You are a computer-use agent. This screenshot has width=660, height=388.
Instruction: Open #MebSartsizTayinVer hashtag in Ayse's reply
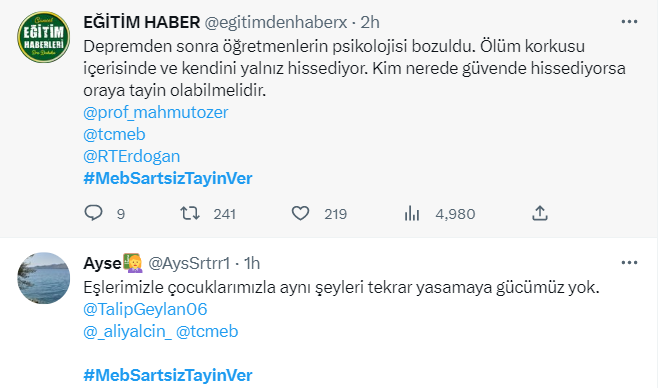[168, 375]
